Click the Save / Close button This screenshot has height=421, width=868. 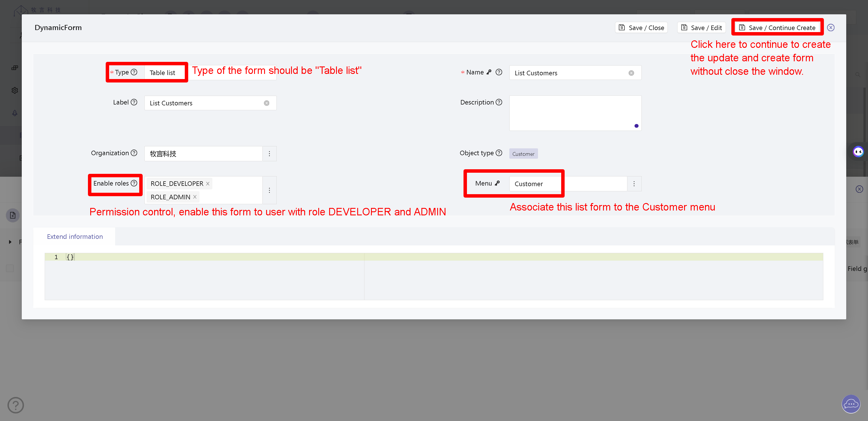[x=641, y=27]
